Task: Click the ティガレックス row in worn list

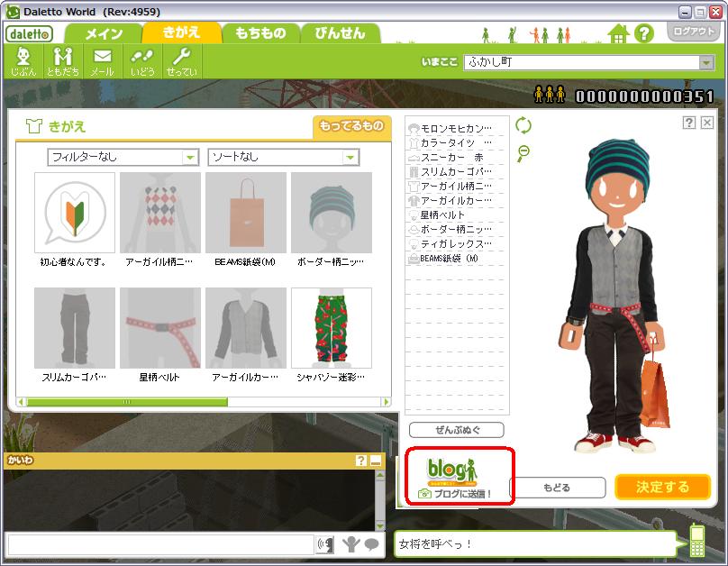Action: point(456,243)
